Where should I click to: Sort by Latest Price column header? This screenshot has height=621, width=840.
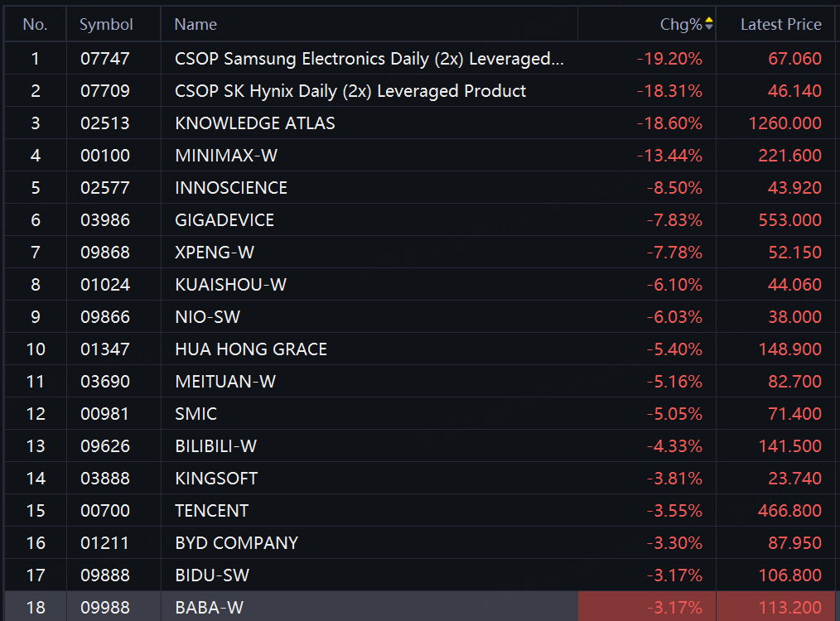click(780, 25)
